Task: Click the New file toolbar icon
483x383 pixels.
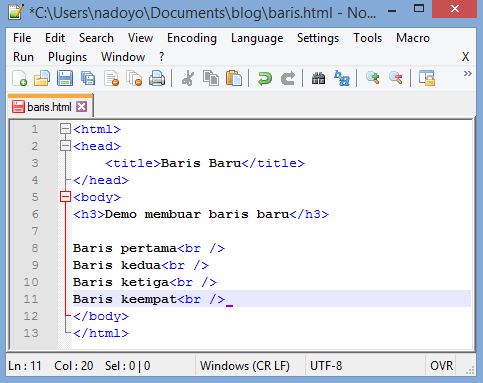Action: coord(19,78)
